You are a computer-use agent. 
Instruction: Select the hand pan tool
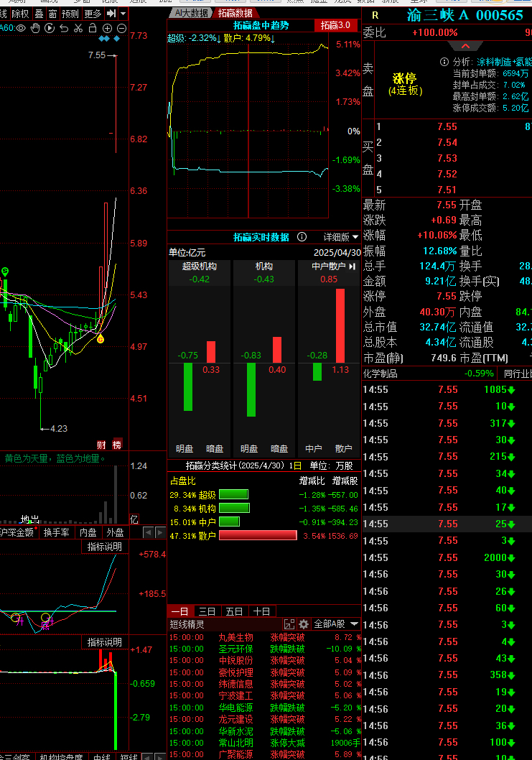point(35,28)
